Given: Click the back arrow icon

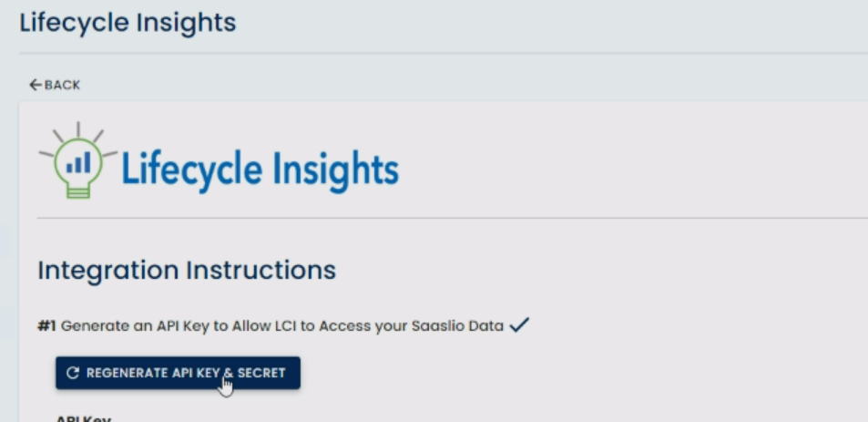Looking at the screenshot, I should pyautogui.click(x=36, y=85).
